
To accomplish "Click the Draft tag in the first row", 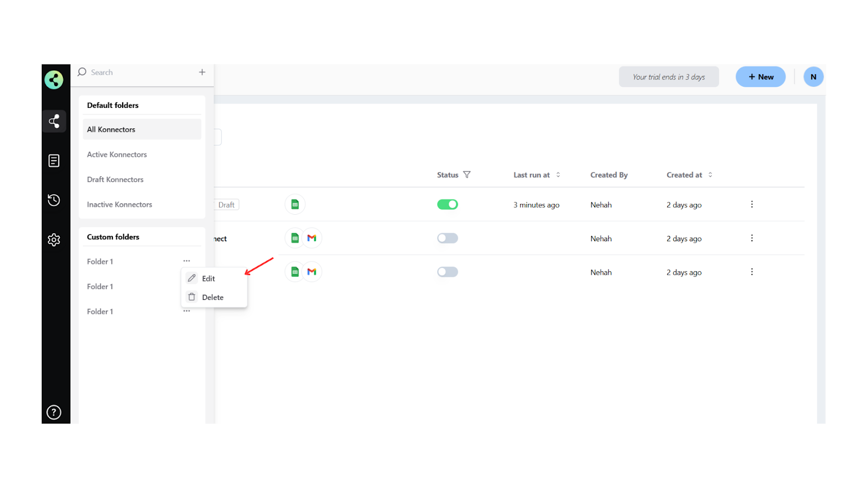I will pyautogui.click(x=227, y=204).
